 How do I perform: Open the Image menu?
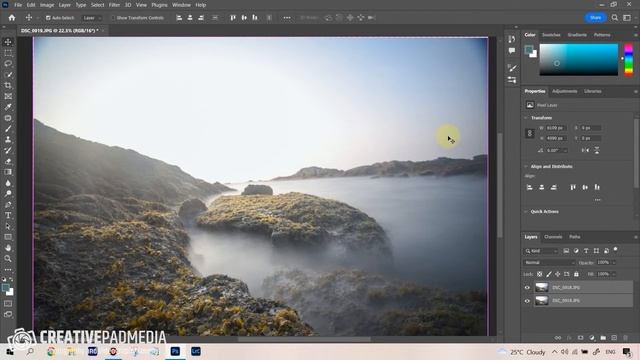47,5
